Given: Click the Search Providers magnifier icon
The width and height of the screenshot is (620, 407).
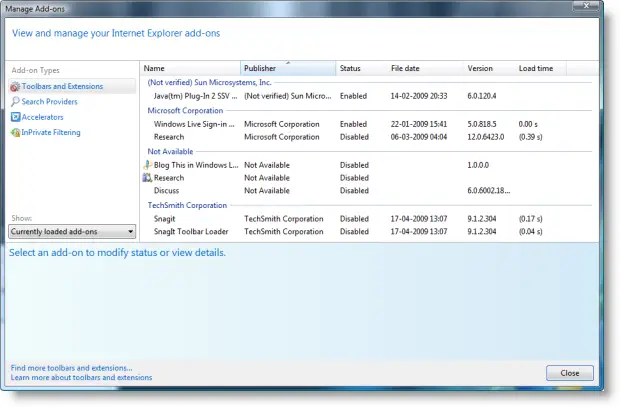Looking at the screenshot, I should pyautogui.click(x=15, y=102).
